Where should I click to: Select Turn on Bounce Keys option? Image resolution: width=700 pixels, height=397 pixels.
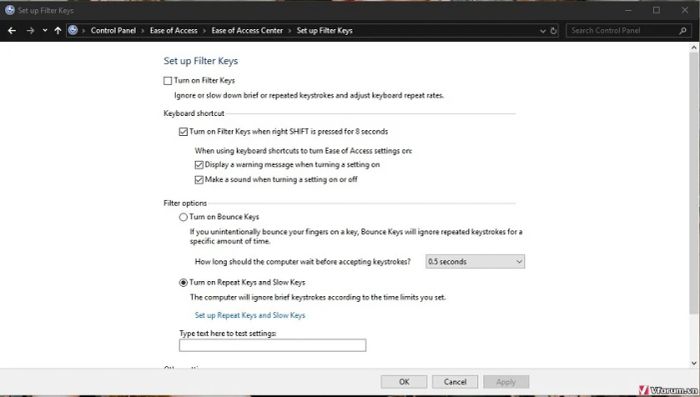[183, 217]
